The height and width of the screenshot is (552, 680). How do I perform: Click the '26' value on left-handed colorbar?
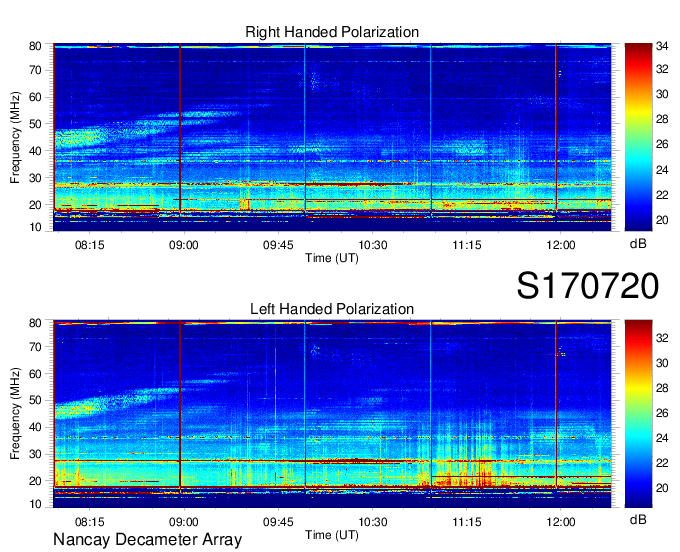pyautogui.click(x=662, y=413)
